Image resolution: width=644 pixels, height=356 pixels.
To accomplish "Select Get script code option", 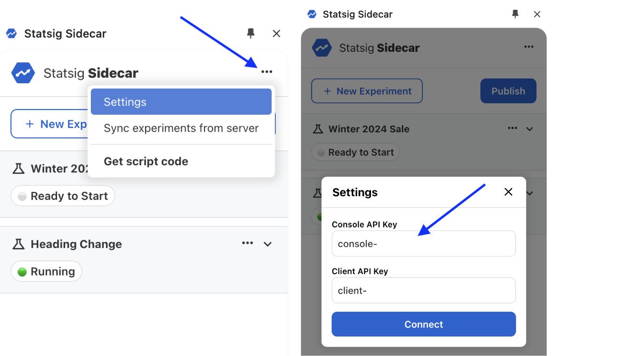I will (x=146, y=161).
